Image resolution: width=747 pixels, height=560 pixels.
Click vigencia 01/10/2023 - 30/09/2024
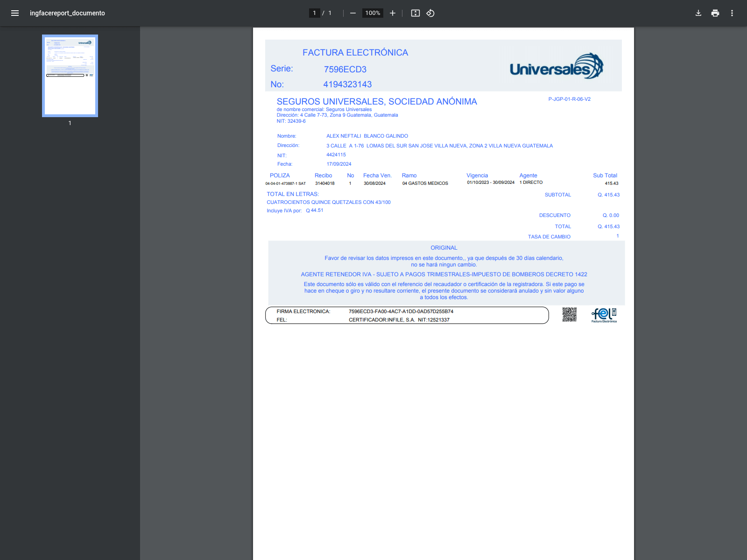[491, 182]
